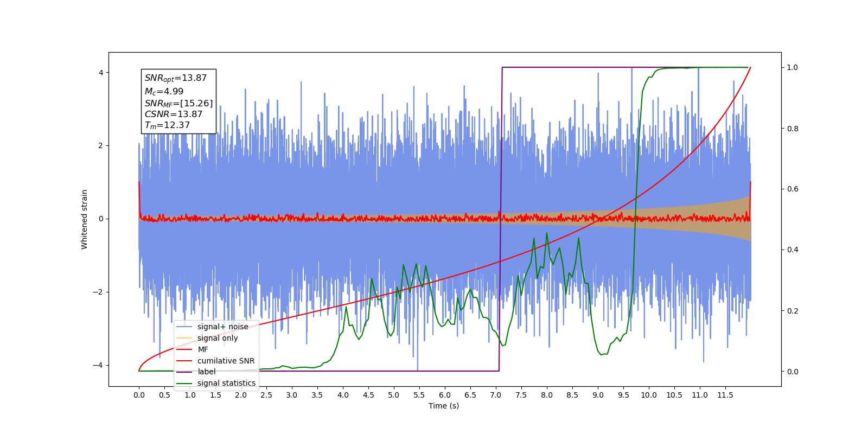Click the x-axis tick label 4.0
Screen dimensions: 868x434
(x=343, y=395)
